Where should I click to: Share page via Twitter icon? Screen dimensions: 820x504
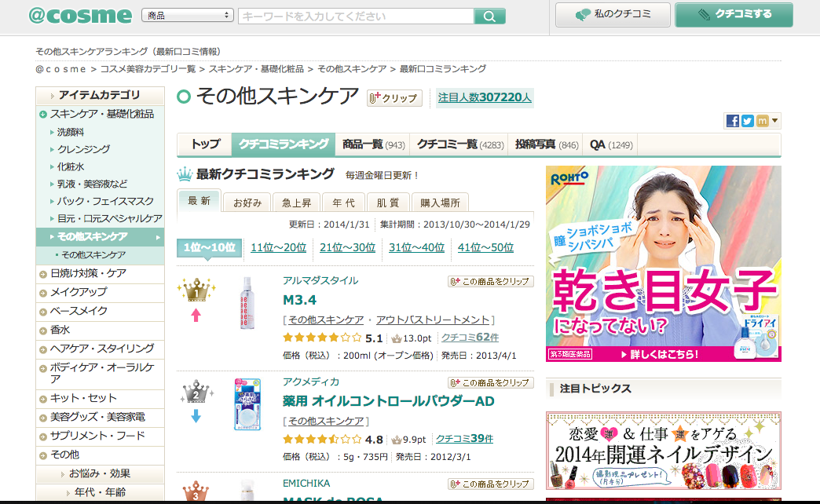747,121
